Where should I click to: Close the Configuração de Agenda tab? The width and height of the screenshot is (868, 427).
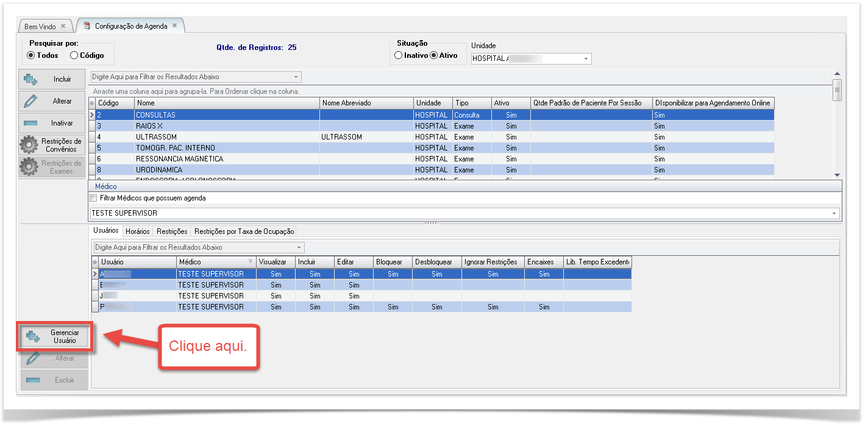(175, 26)
